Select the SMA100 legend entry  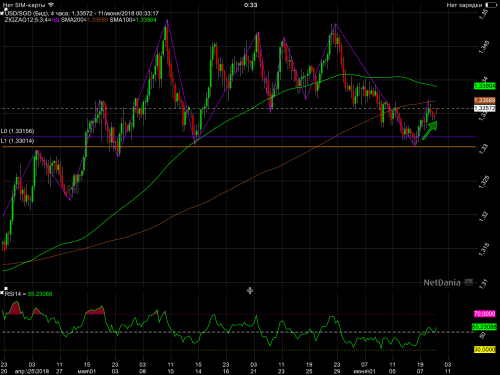pyautogui.click(x=133, y=20)
